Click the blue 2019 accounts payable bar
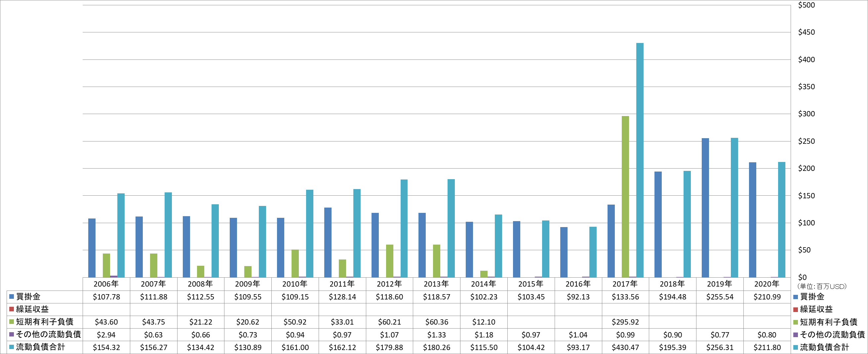The height and width of the screenshot is (354, 868). [x=705, y=208]
